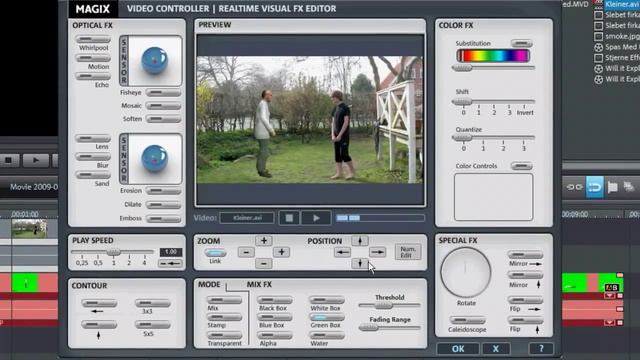The width and height of the screenshot is (640, 360).
Task: Toggle the Lens effect
Action: (x=93, y=138)
